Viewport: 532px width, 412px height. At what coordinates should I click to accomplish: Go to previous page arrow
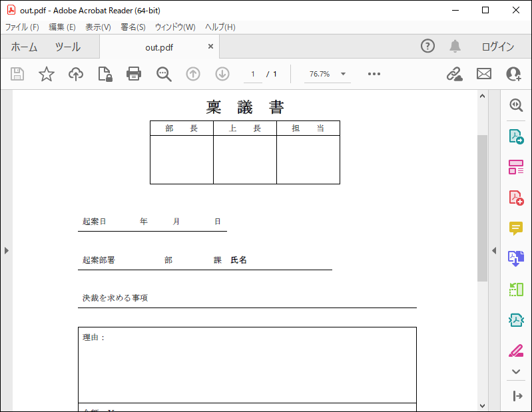(193, 74)
